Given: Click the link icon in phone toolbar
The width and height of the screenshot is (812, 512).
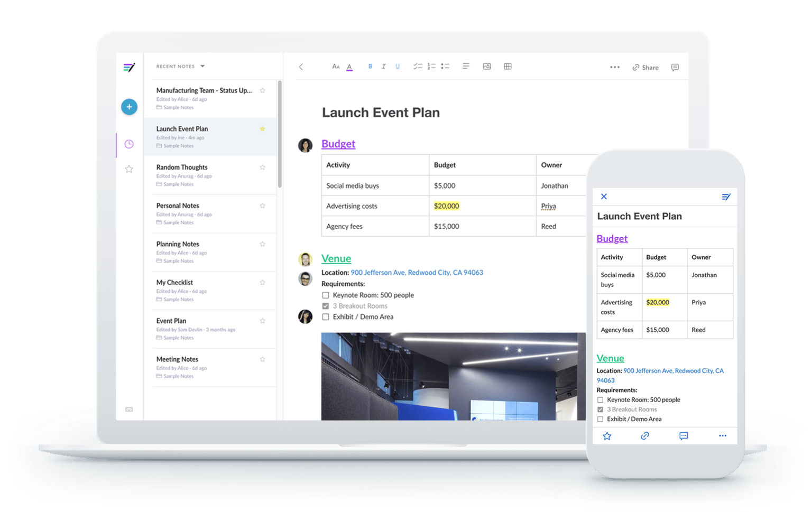Looking at the screenshot, I should tap(645, 436).
